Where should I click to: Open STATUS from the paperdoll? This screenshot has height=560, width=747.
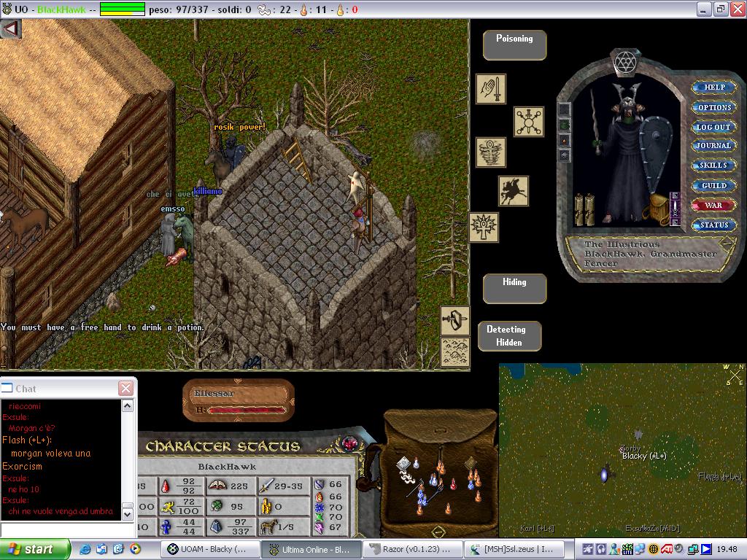click(x=714, y=225)
